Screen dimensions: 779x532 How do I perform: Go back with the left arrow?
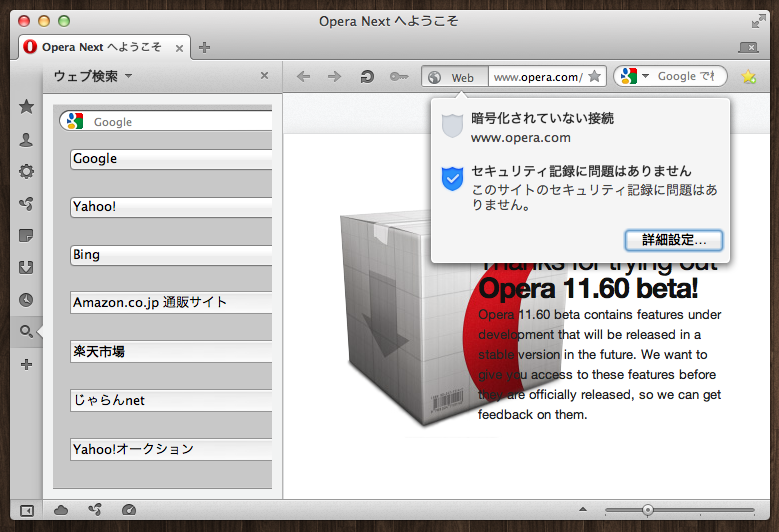tap(303, 76)
